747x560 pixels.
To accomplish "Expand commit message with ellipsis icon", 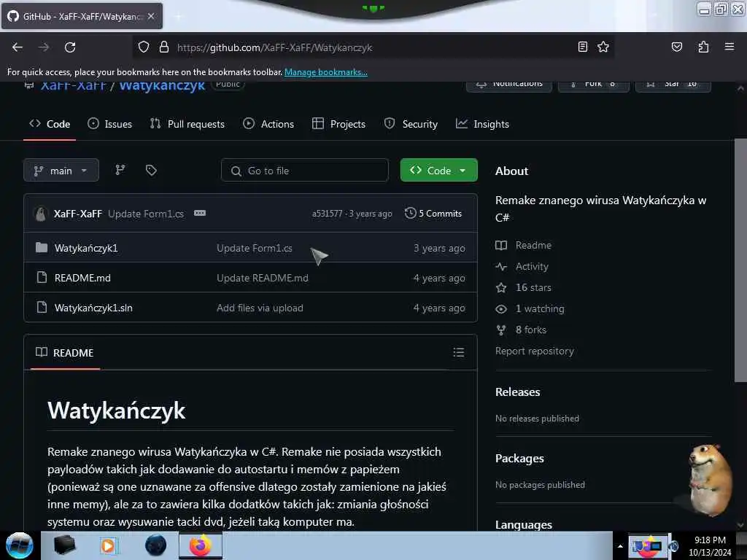I will 200,213.
